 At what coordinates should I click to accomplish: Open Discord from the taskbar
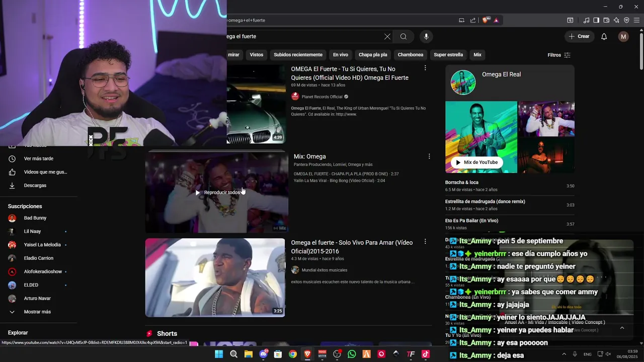(263, 354)
